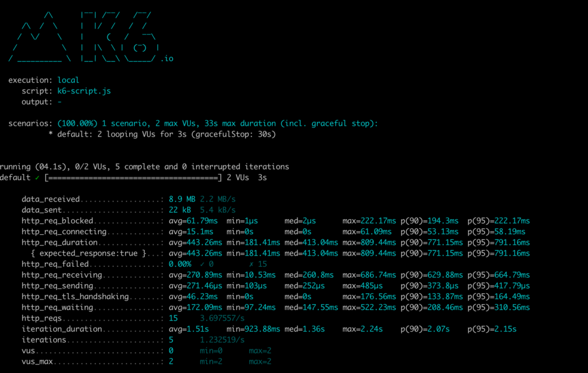Click iteration_duration 'avg=1.51s'
This screenshot has width=588, height=373.
point(188,329)
